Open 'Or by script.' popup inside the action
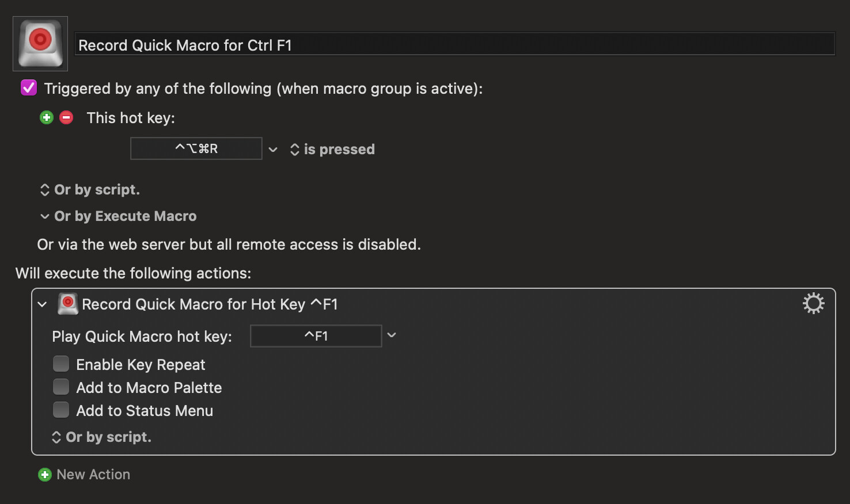This screenshot has height=504, width=850. 101,437
